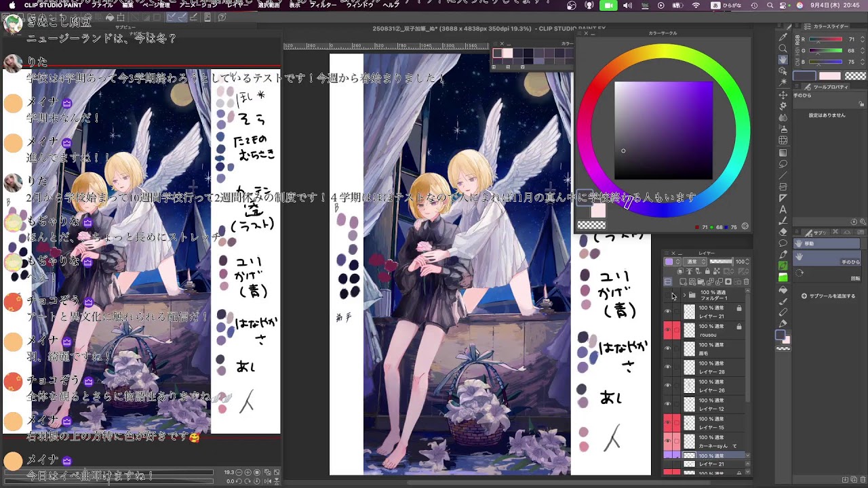868x488 pixels.
Task: Select the RGB color mode label
Action: [797, 40]
